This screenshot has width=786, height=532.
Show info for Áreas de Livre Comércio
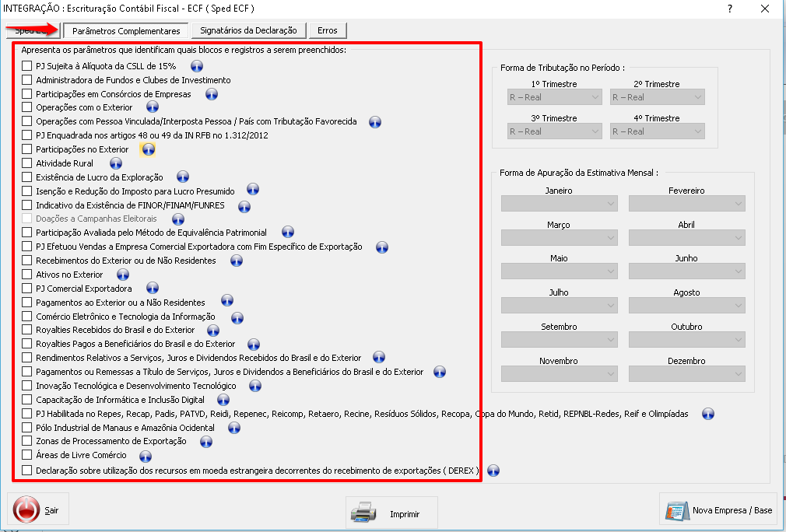[145, 456]
